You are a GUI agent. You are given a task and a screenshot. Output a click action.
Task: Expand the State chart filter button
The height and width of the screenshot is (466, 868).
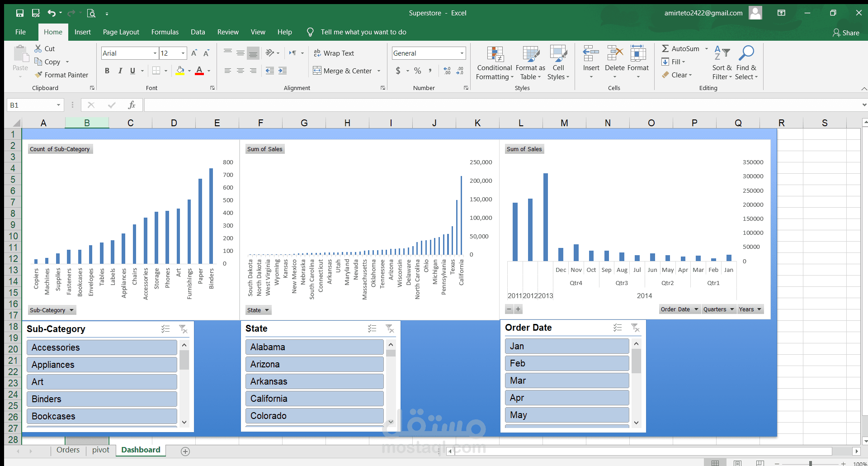point(258,310)
